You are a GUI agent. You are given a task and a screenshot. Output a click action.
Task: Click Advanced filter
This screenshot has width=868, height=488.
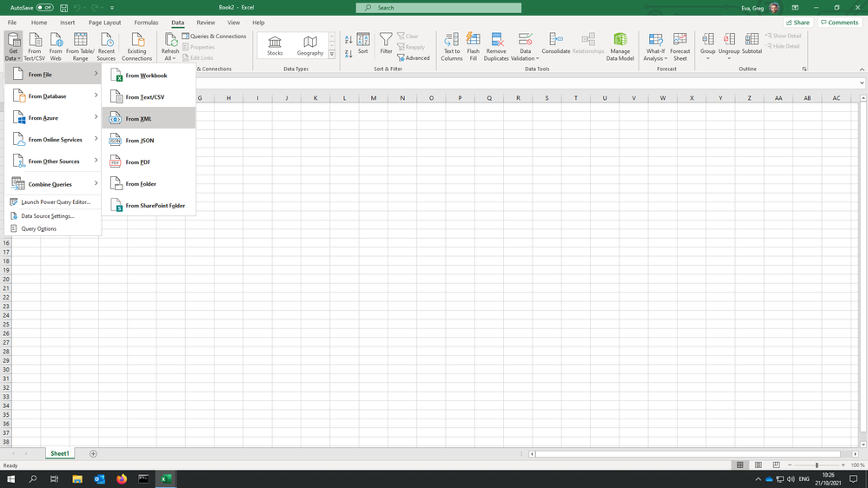(x=414, y=57)
